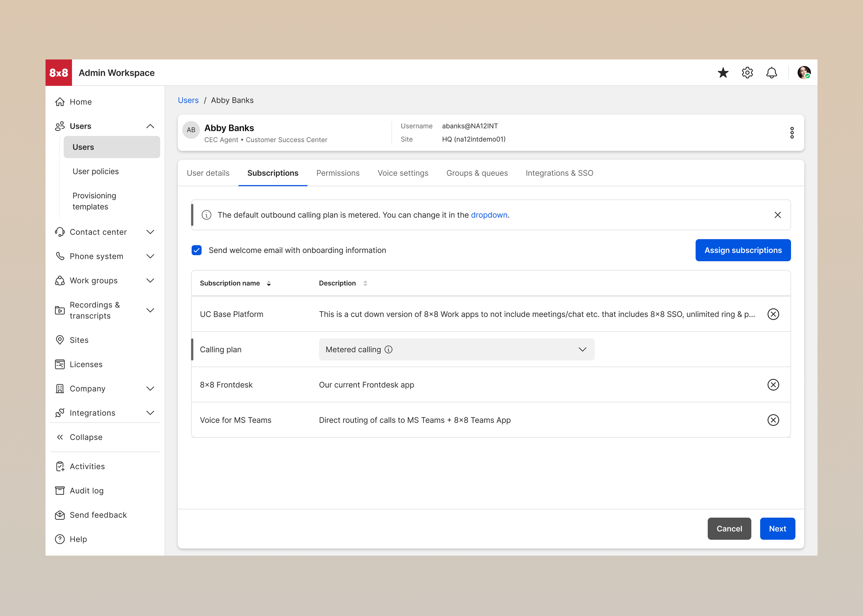Show info about Metered calling
The image size is (863, 616).
tap(389, 349)
